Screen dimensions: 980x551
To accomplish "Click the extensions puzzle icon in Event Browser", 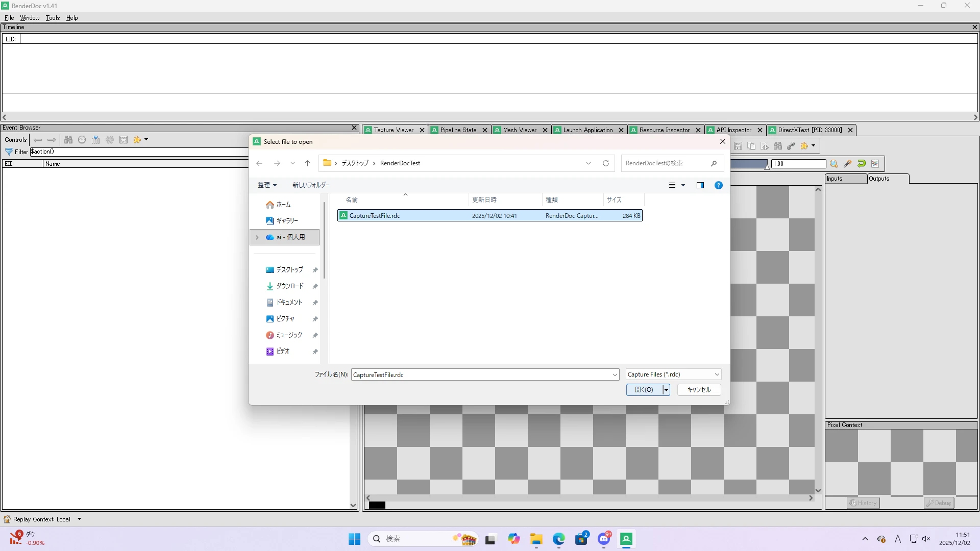I will click(137, 140).
